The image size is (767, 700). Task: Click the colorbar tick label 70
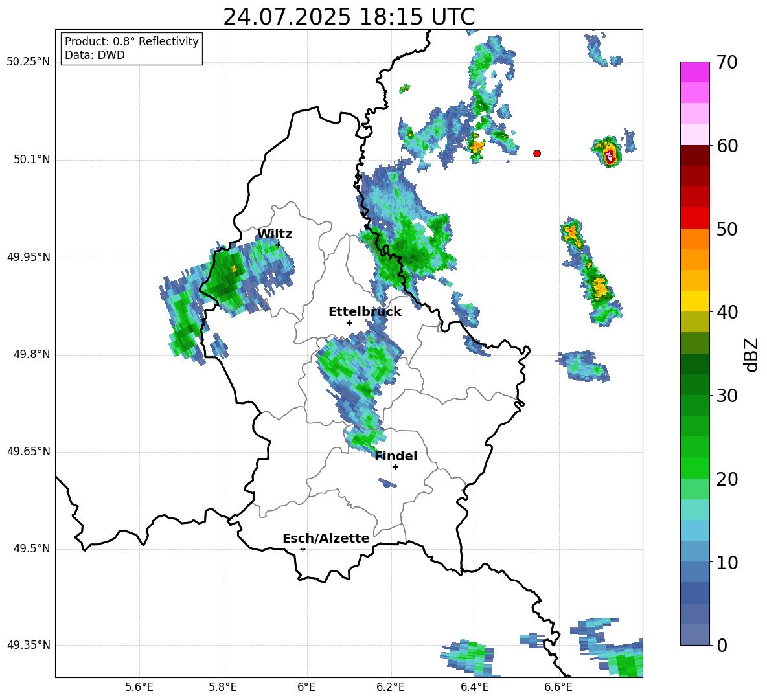tap(727, 62)
